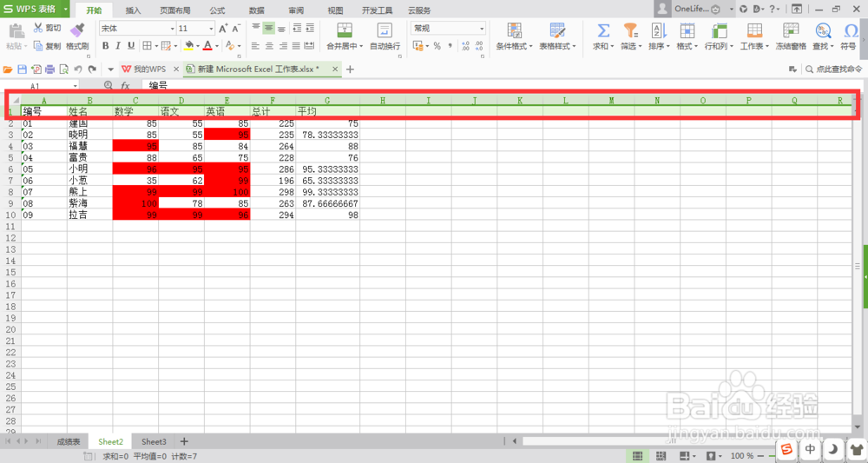Increase font size with the A+ icon
This screenshot has height=463, width=868.
pyautogui.click(x=223, y=29)
